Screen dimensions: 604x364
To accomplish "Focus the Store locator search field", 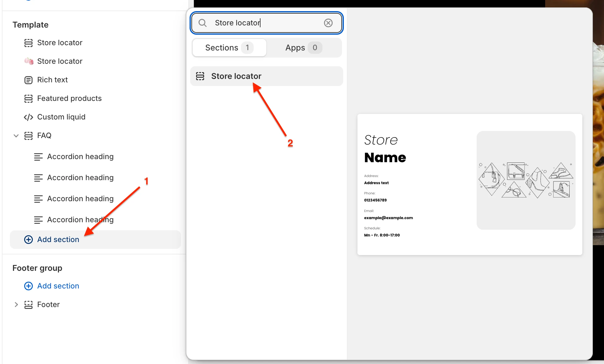I will pos(266,23).
